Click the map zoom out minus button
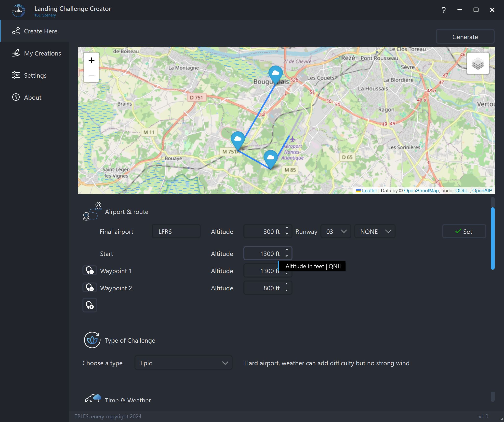Viewport: 504px width, 422px height. coord(91,75)
